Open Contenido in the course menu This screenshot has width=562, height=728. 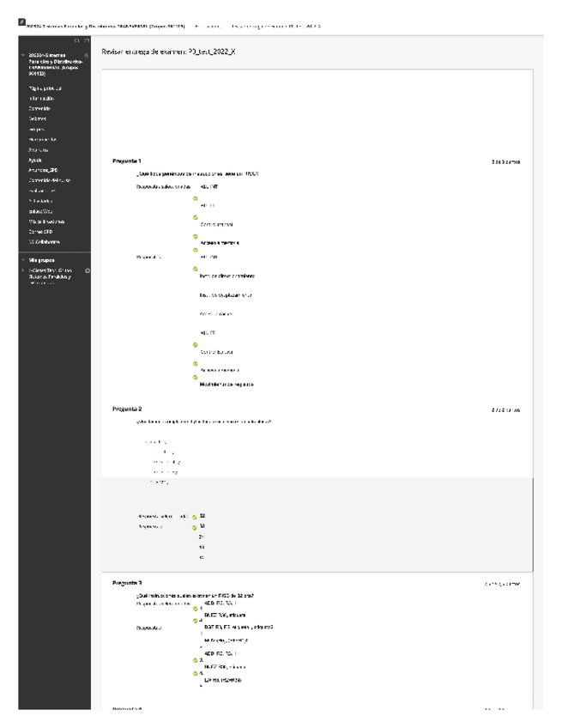39,109
